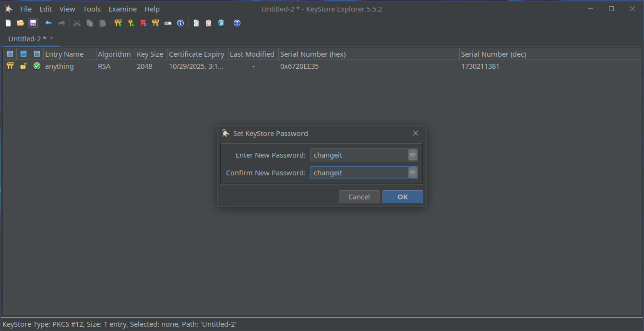Click the blue Help question mark icon

[237, 23]
